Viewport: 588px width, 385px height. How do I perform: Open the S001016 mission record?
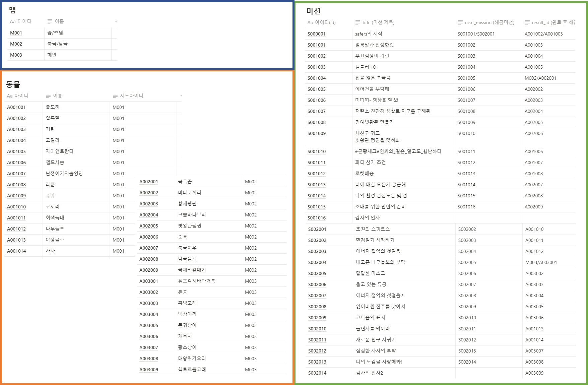pos(317,218)
